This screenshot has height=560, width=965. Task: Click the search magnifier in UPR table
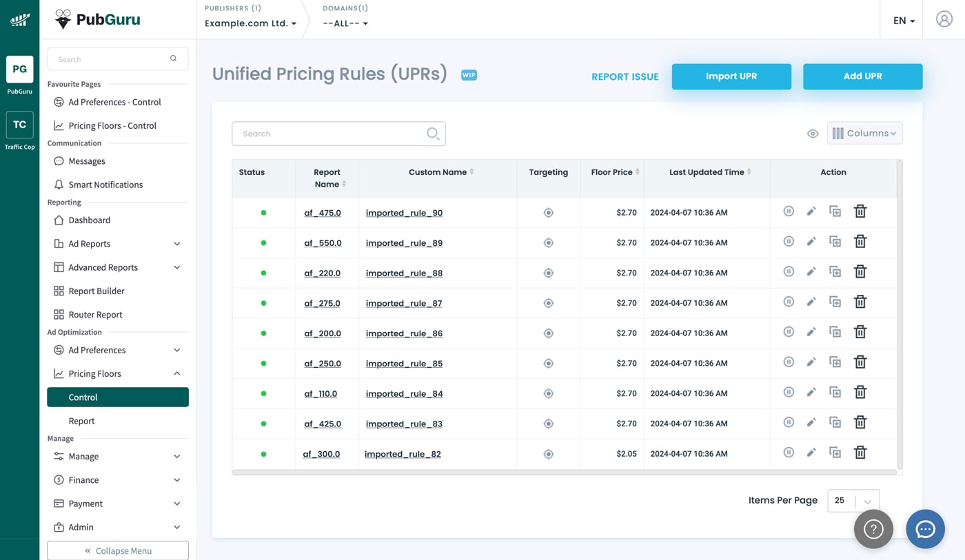pos(433,134)
